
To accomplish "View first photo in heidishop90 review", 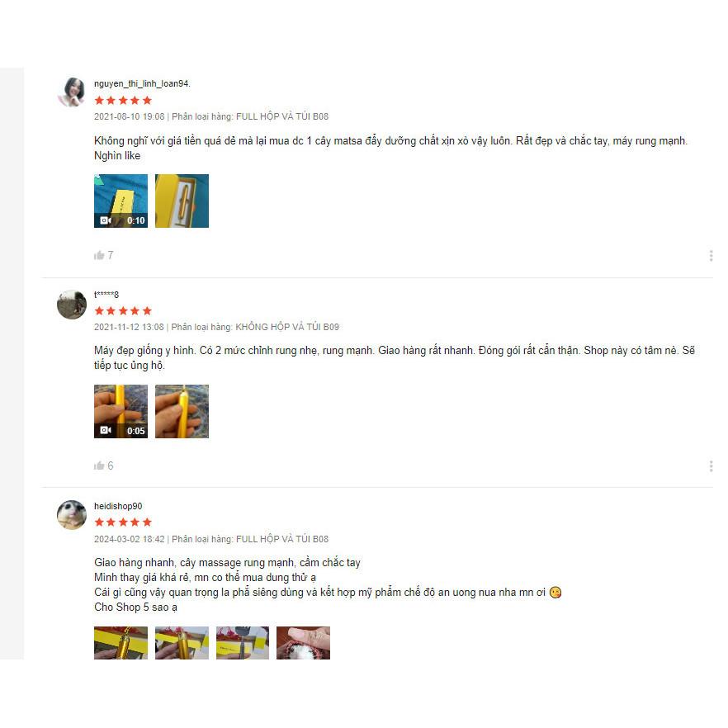I will click(121, 643).
